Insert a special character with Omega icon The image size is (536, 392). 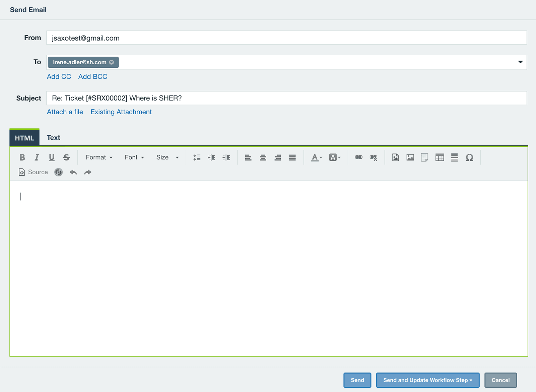469,157
